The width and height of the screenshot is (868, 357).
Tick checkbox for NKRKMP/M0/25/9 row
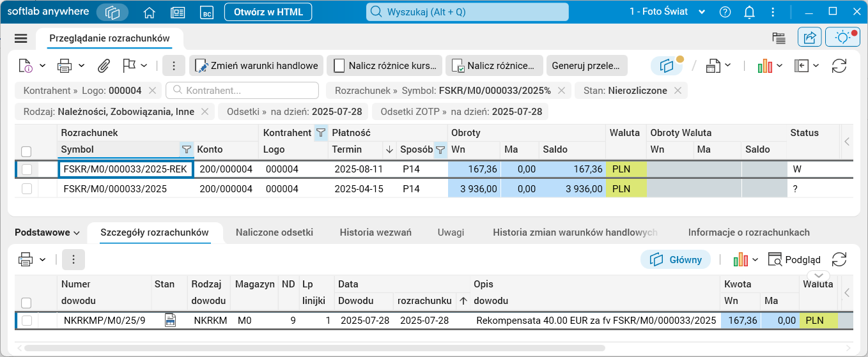point(26,321)
